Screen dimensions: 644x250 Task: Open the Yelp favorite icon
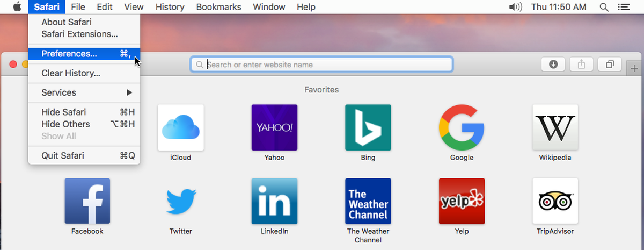click(x=462, y=201)
